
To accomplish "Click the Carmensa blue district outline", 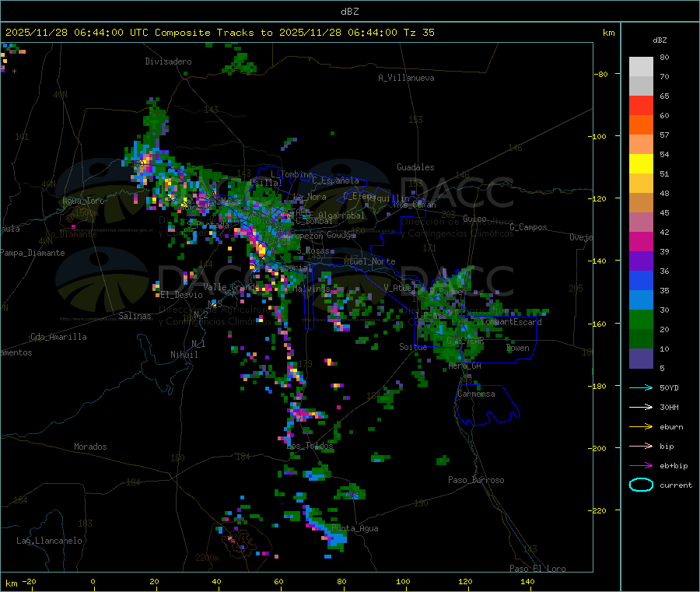I will click(487, 404).
